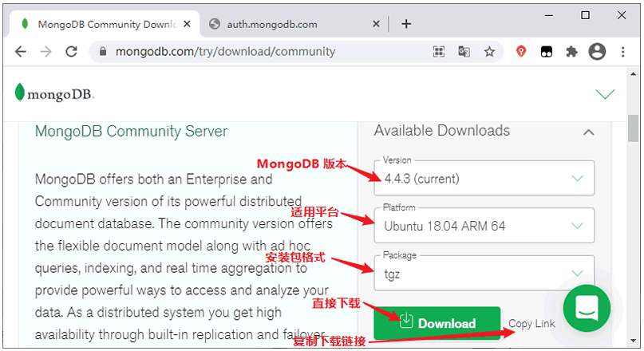Screen dimensions: 644x351
Task: Collapse the Available Downloads section
Action: [589, 132]
